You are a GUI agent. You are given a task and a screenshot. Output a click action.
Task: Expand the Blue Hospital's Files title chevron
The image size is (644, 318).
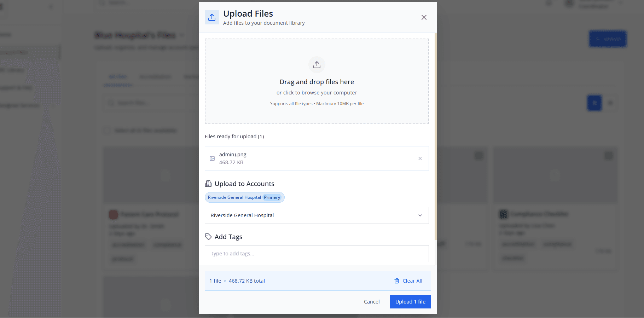[182, 35]
